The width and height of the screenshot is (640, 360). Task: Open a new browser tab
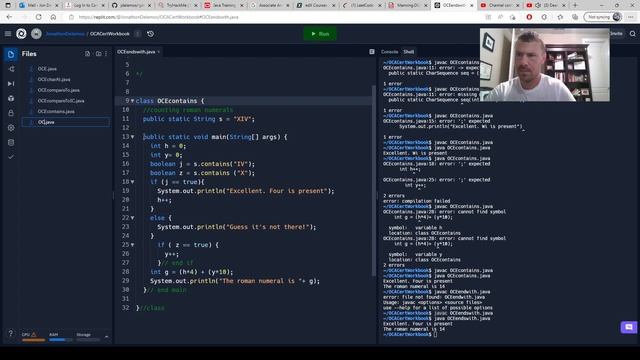[575, 5]
